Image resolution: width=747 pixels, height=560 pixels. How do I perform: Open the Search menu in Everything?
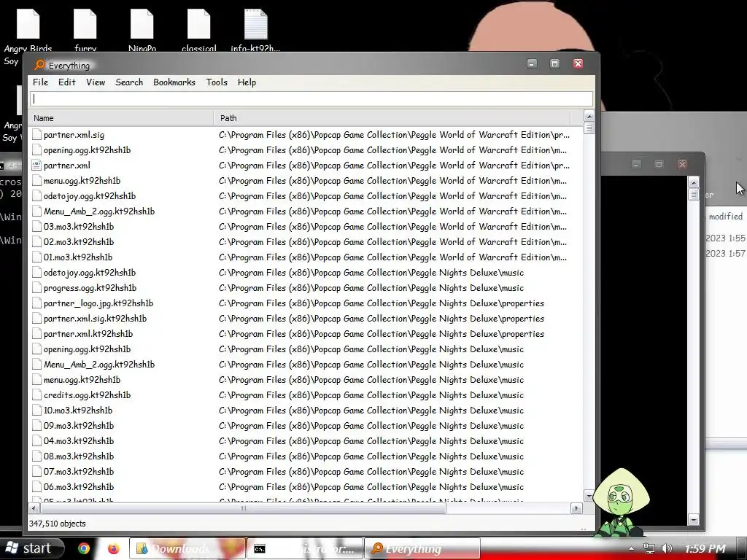tap(129, 82)
